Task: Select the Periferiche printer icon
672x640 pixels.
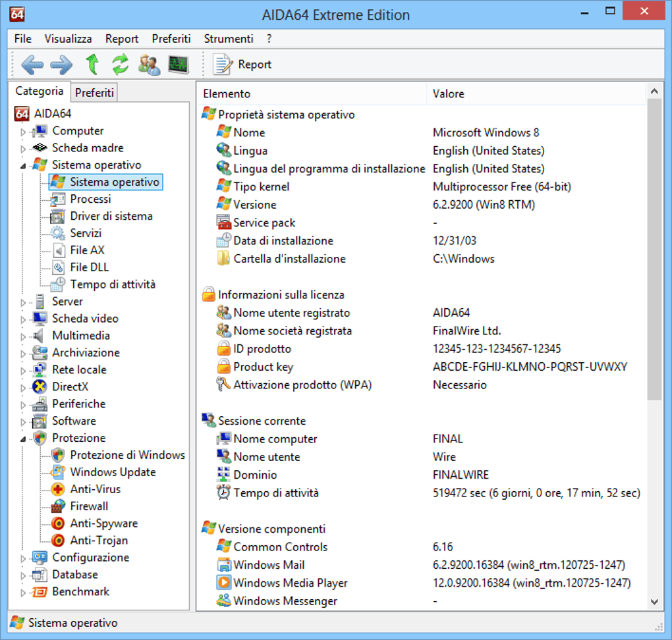Action: (x=40, y=404)
